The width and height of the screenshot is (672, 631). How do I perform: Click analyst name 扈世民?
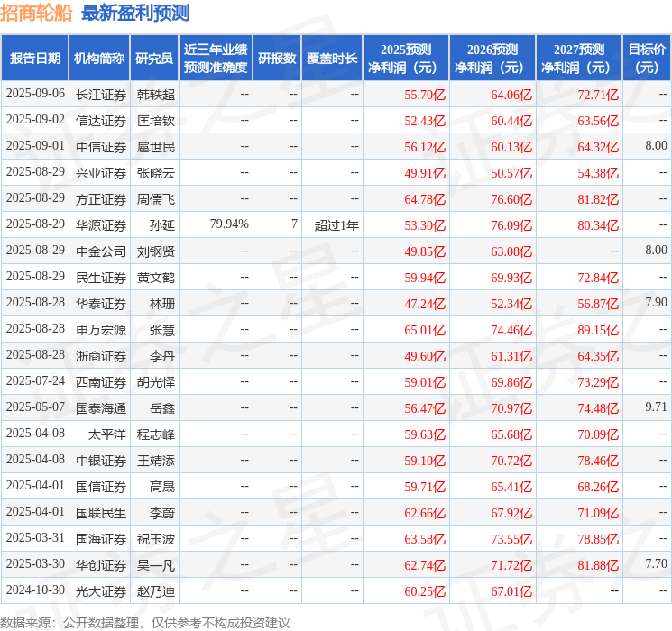tap(155, 147)
